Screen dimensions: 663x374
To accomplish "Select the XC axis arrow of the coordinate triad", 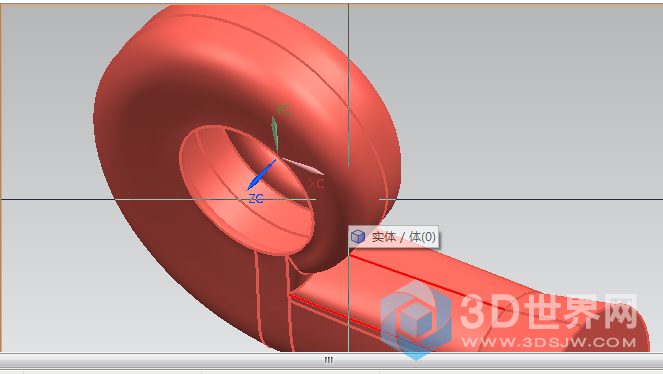I will pyautogui.click(x=303, y=166).
